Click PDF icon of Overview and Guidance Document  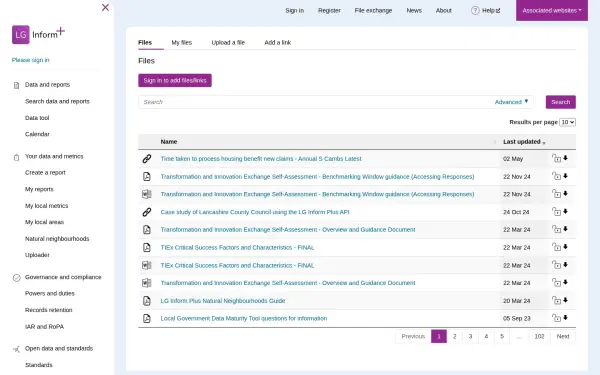tap(147, 230)
